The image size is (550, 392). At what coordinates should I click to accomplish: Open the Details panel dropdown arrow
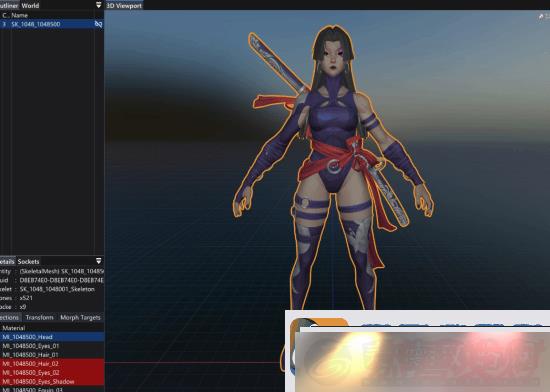point(99,261)
